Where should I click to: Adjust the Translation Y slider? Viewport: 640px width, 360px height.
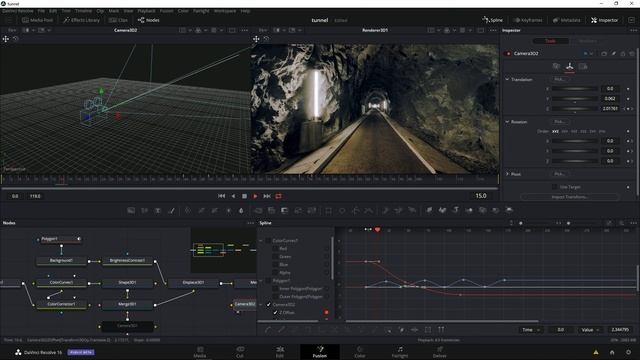[x=575, y=99]
